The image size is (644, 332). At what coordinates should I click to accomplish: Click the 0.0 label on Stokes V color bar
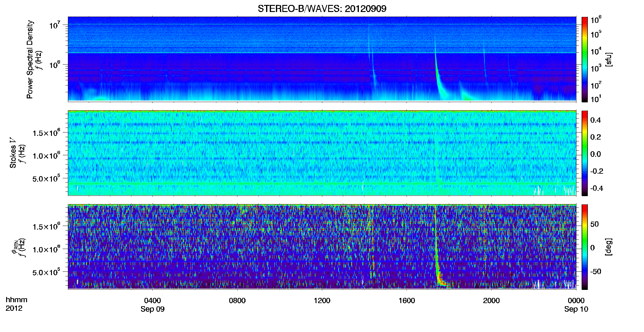tap(595, 154)
